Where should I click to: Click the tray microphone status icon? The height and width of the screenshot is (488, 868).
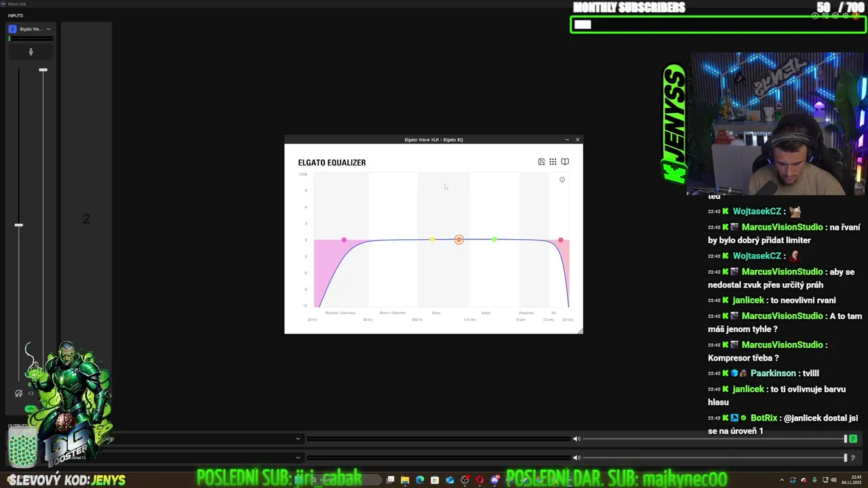(814, 480)
